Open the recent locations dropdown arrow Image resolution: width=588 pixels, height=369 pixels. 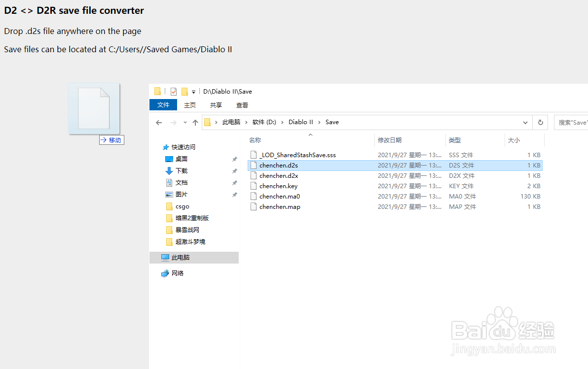pyautogui.click(x=185, y=123)
